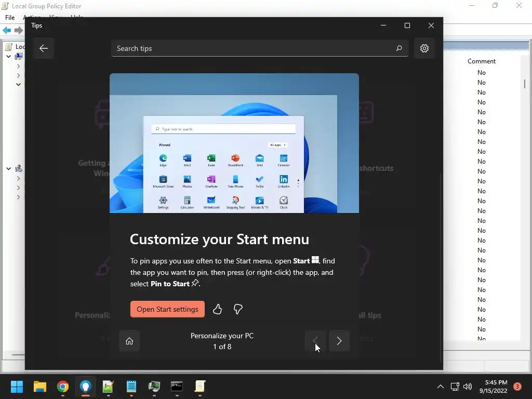Open the File menu in Group Policy Editor
This screenshot has width=532, height=399.
[x=10, y=17]
